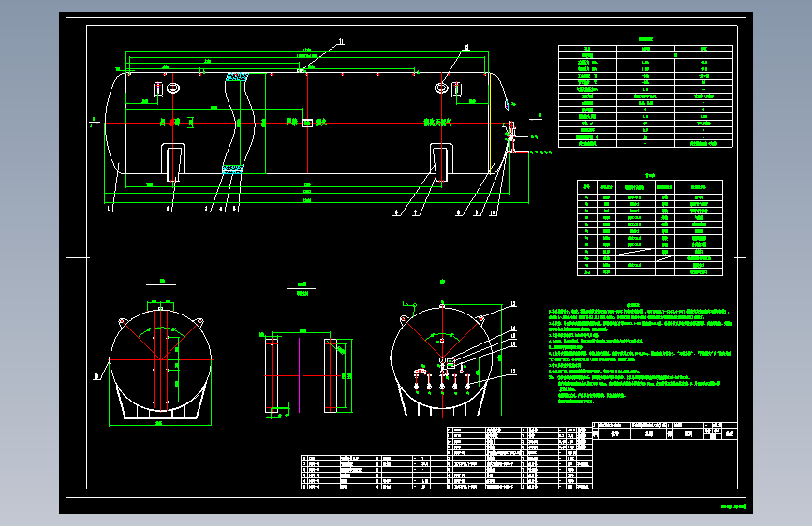The image size is (812, 526).
Task: Click the parts list table at the bottom
Action: click(447, 459)
